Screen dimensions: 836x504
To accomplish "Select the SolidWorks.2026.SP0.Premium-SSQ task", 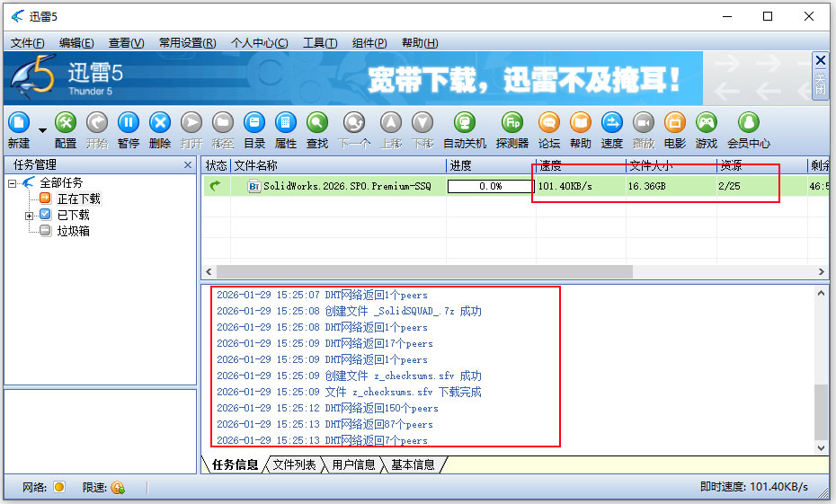I will point(347,186).
